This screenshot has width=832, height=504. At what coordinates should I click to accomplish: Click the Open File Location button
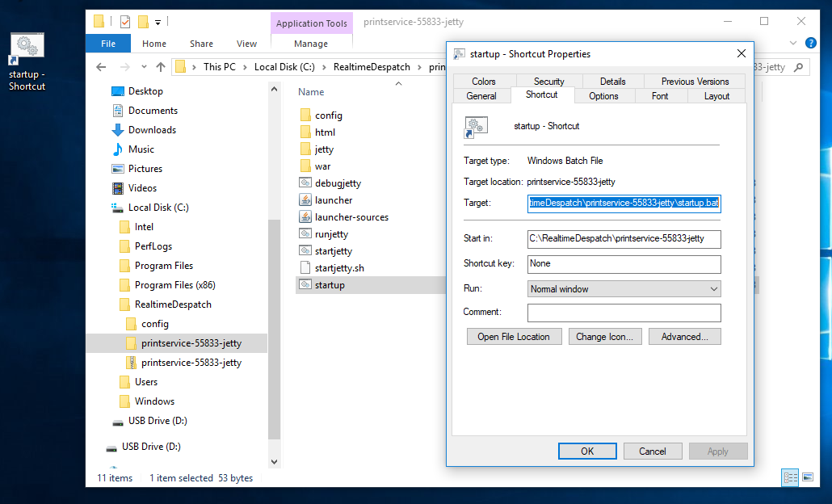click(x=515, y=336)
